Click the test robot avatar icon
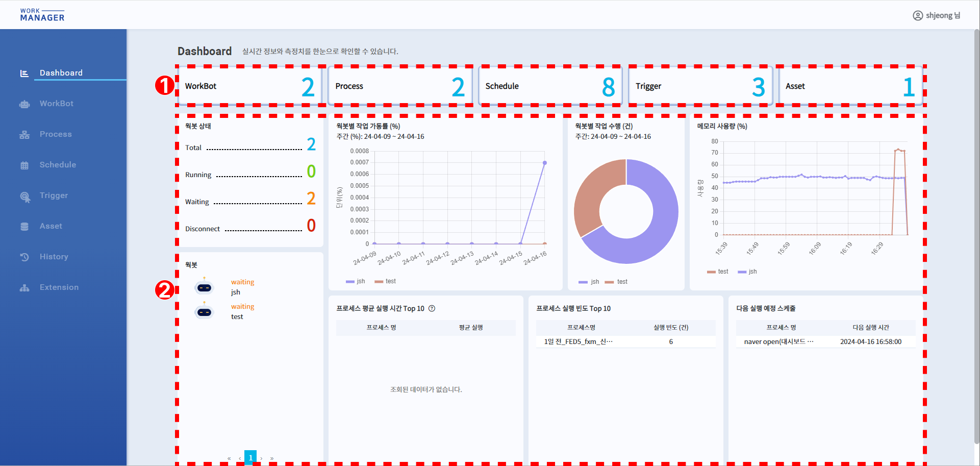 pyautogui.click(x=205, y=311)
